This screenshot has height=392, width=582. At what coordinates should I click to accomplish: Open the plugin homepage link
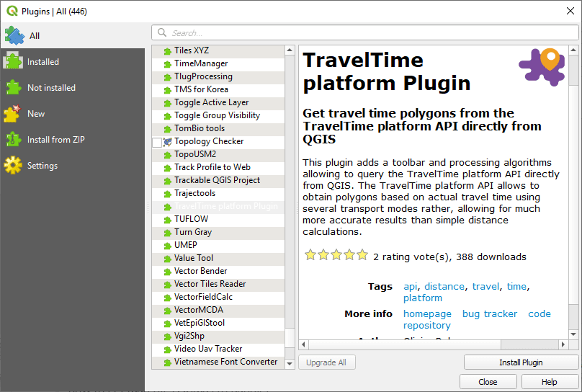pyautogui.click(x=427, y=313)
